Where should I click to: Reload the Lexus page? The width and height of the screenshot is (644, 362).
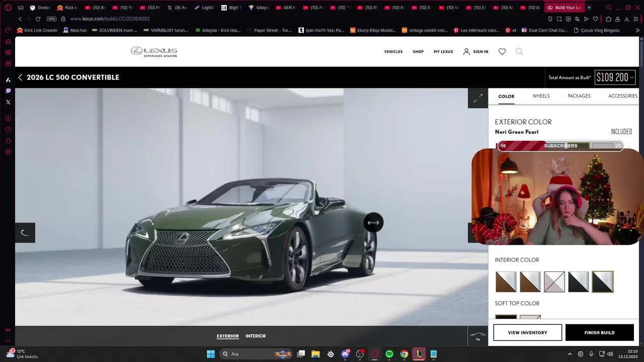click(38, 19)
